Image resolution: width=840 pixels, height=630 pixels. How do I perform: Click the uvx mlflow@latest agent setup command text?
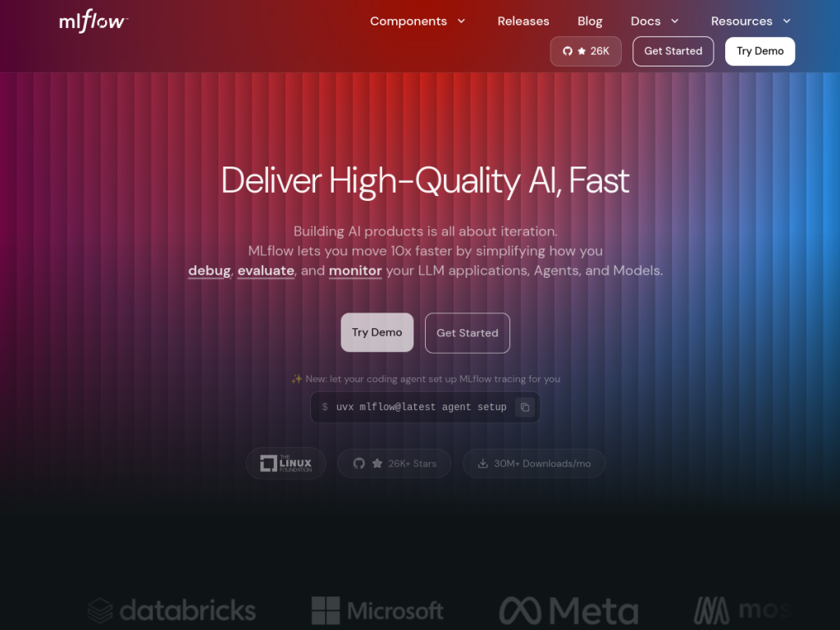421,407
